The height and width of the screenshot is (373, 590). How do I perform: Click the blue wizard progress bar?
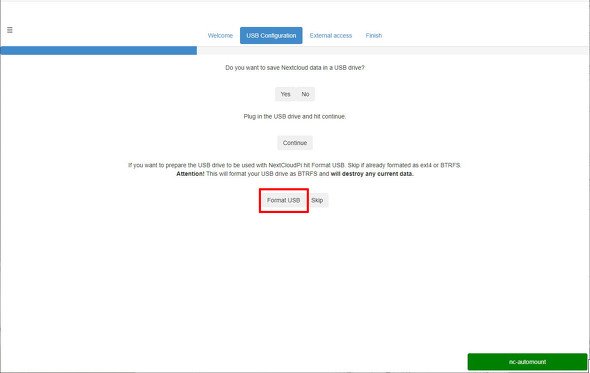click(x=98, y=50)
